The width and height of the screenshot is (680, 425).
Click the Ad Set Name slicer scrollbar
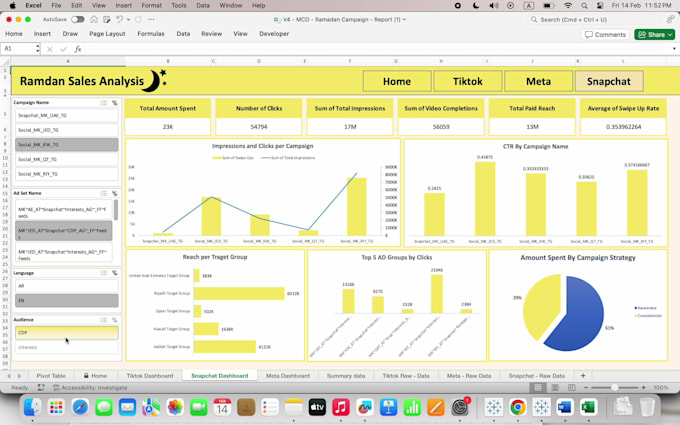tap(116, 209)
